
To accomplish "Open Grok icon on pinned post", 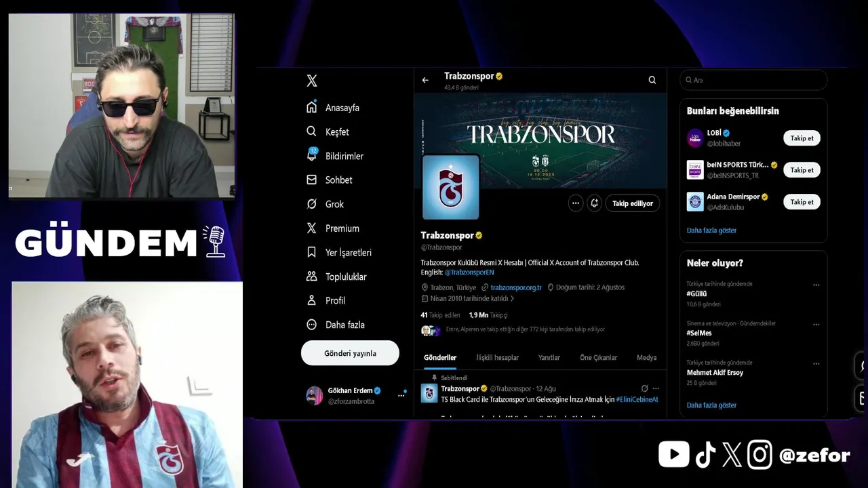I will pos(644,388).
